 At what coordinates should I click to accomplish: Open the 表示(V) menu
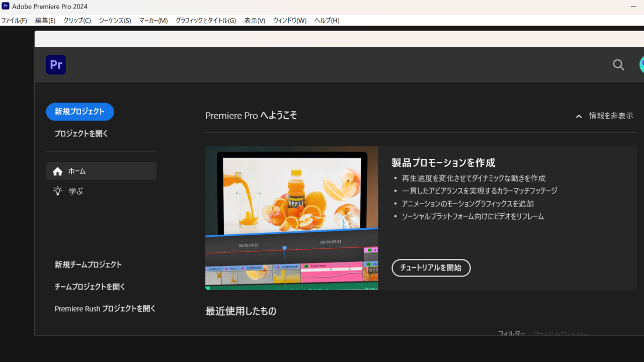[255, 21]
